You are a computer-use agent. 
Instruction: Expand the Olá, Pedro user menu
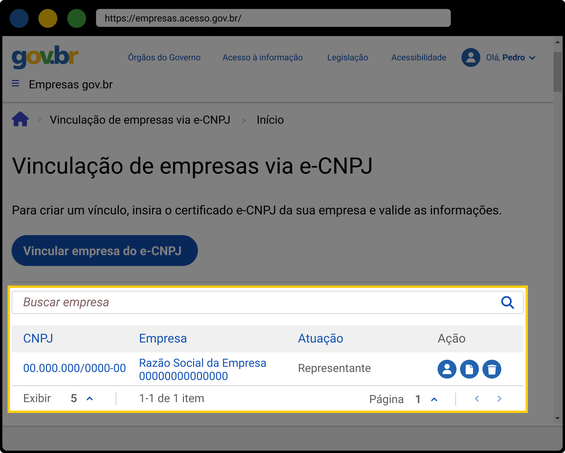(x=511, y=58)
